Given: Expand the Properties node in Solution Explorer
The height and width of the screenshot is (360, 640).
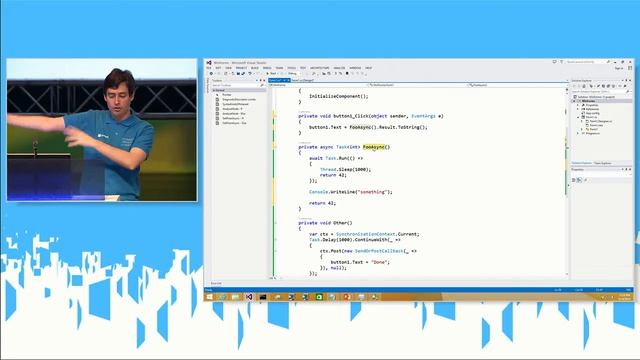Looking at the screenshot, I should click(x=578, y=105).
